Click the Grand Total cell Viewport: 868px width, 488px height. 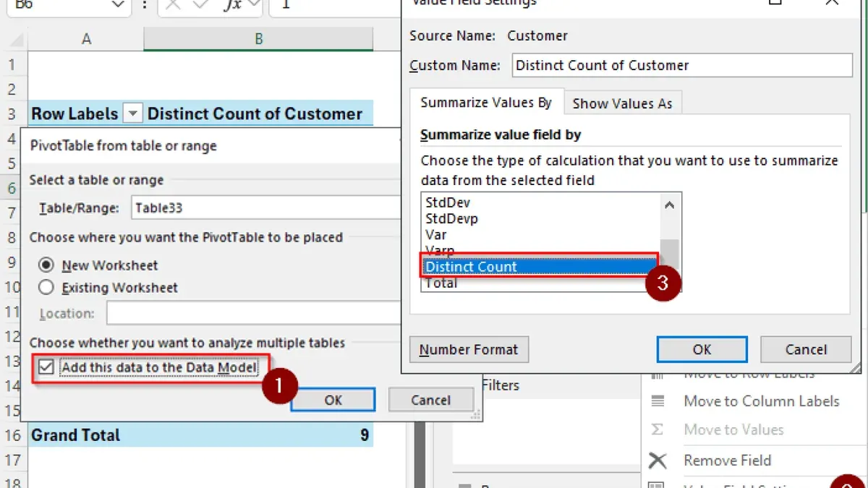tap(86, 435)
